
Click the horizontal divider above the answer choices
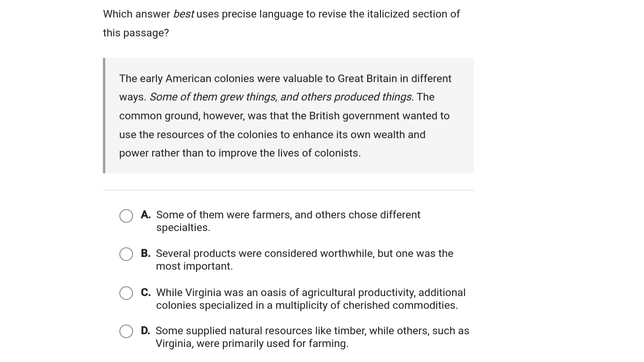click(x=289, y=190)
